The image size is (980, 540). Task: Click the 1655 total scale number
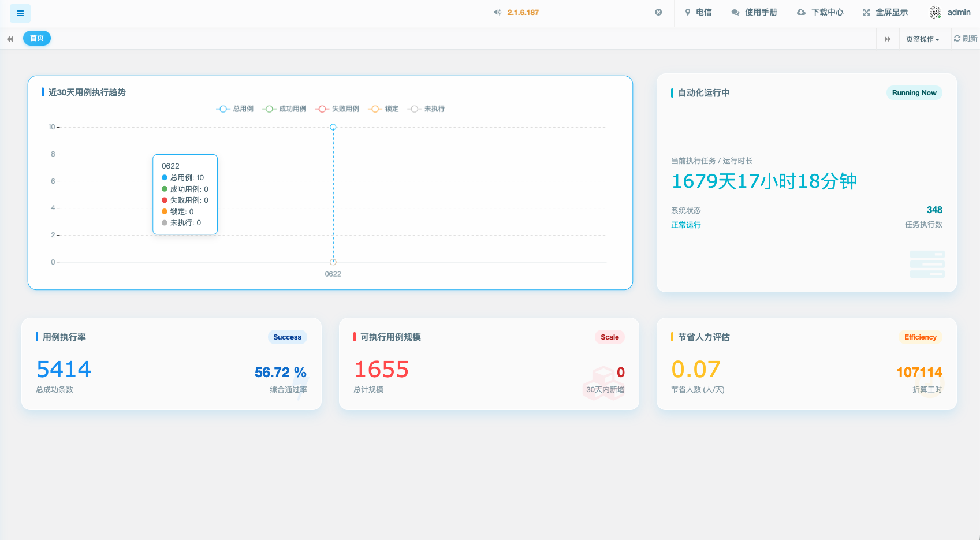(382, 370)
